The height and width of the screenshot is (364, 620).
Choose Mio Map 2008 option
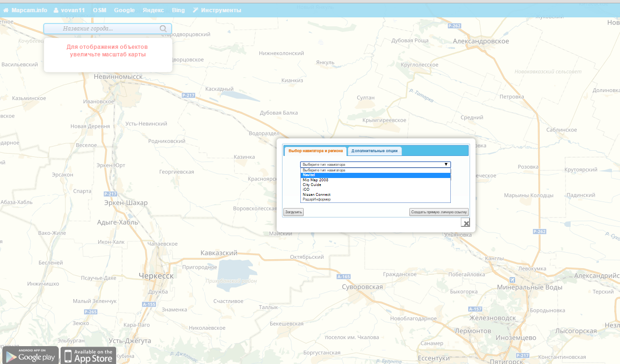point(315,180)
